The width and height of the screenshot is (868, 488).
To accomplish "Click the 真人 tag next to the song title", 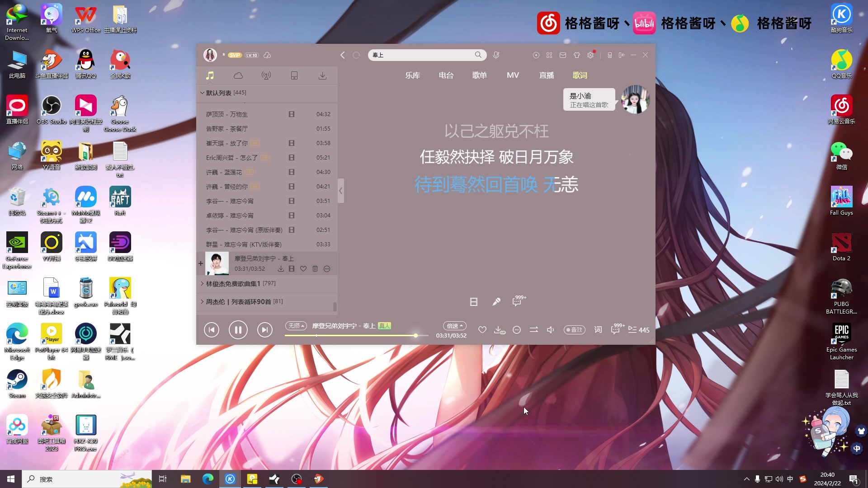I will pos(384,326).
